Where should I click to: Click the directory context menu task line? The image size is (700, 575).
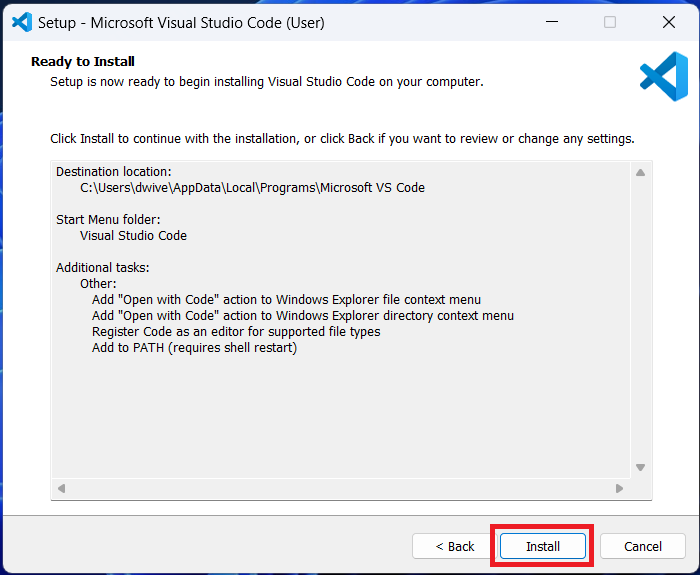(x=302, y=316)
